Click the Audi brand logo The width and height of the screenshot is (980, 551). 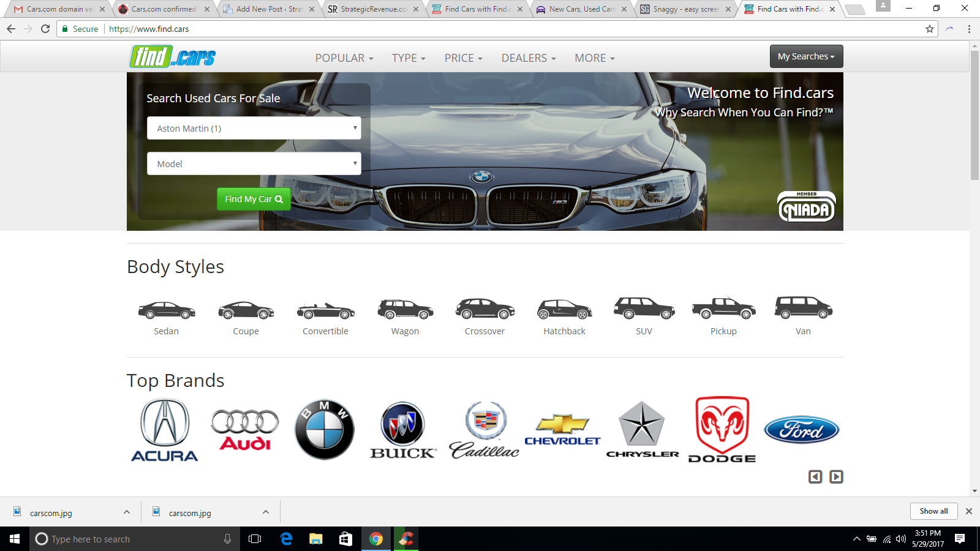[x=245, y=430]
